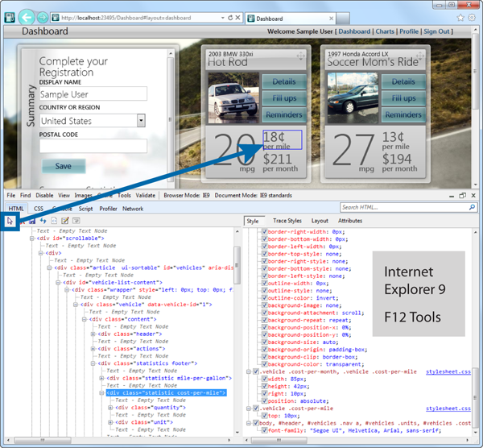This screenshot has width=483, height=448.
Task: Minimize the F12 developer tools pane
Action: [452, 196]
